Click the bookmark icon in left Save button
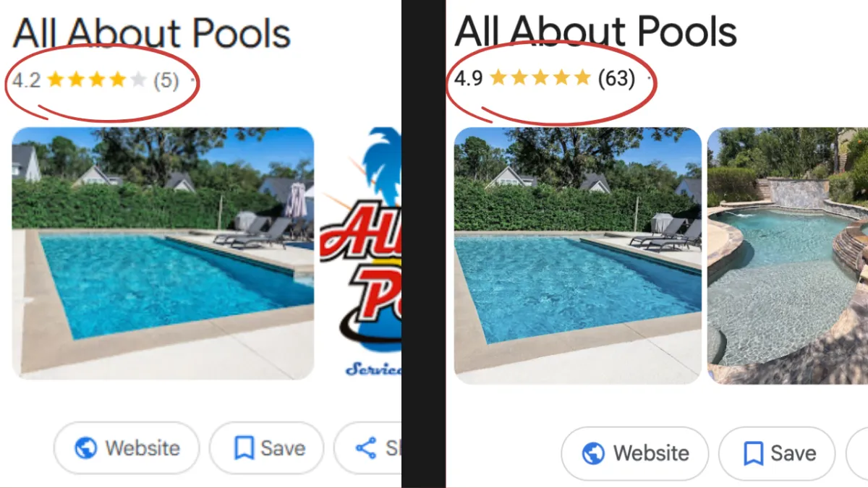The width and height of the screenshot is (868, 488). pyautogui.click(x=244, y=448)
